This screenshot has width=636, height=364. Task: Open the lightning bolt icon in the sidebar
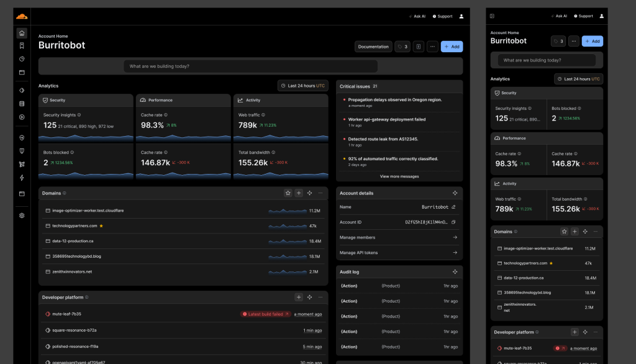click(x=22, y=178)
